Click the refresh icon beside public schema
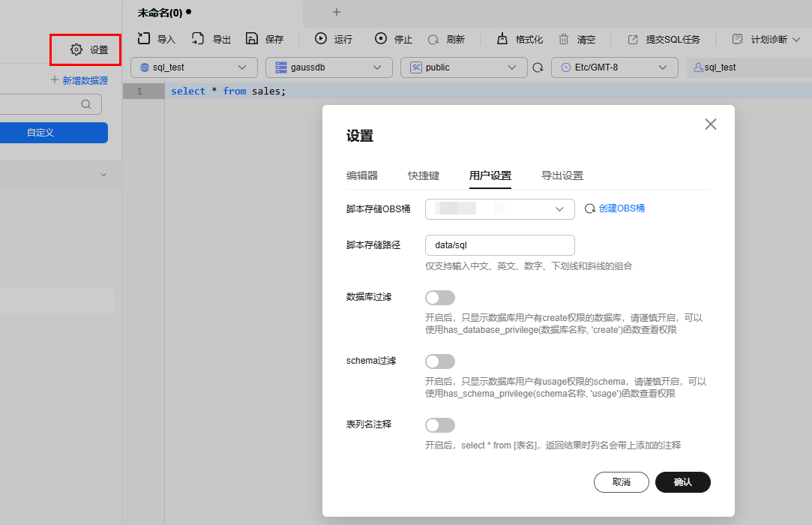 (538, 67)
